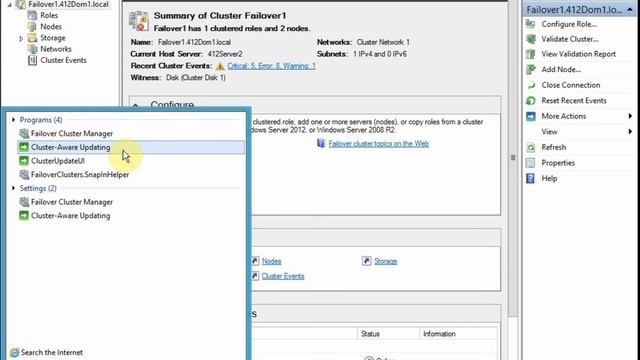The image size is (640, 360).
Task: Click the warning icon beside Recent Cluster Events
Action: [220, 66]
